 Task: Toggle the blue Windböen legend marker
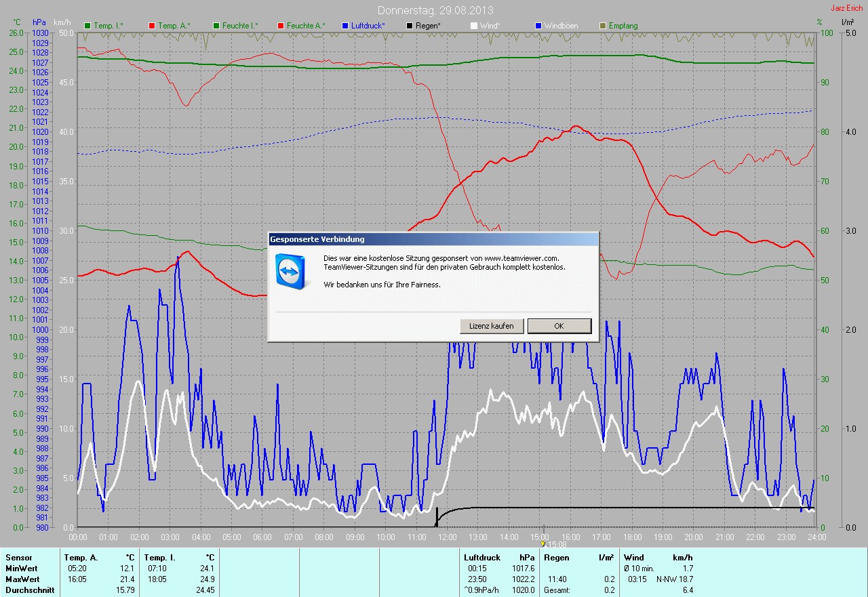(x=538, y=26)
